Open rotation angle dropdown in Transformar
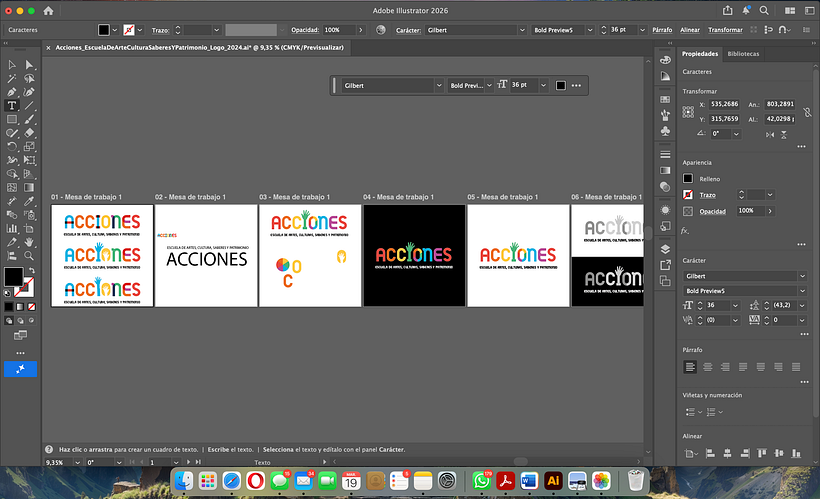 coord(736,134)
